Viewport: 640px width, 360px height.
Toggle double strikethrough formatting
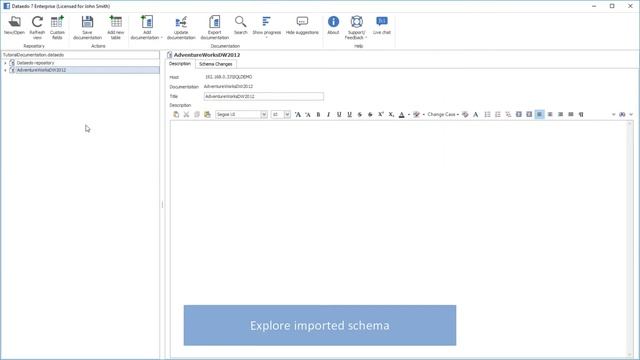370,115
